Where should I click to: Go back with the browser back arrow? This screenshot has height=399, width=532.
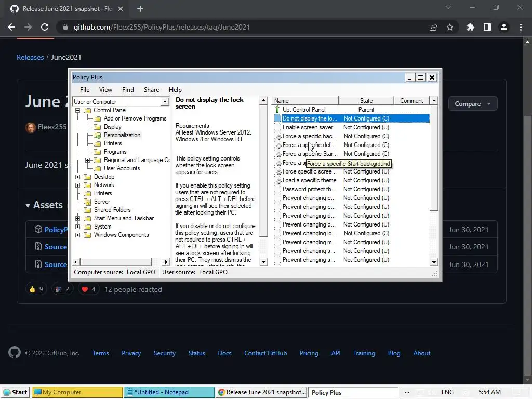(11, 27)
